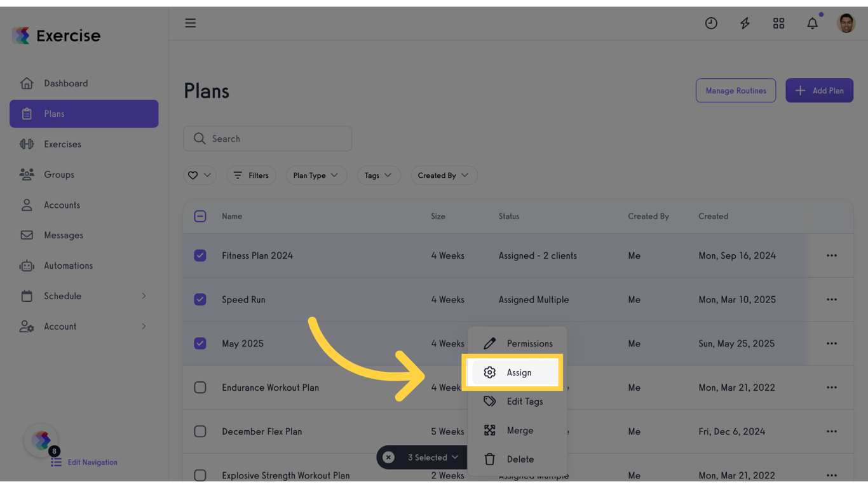The width and height of the screenshot is (868, 488).
Task: Check the Endurance Workout Plan checkbox
Action: click(x=200, y=388)
